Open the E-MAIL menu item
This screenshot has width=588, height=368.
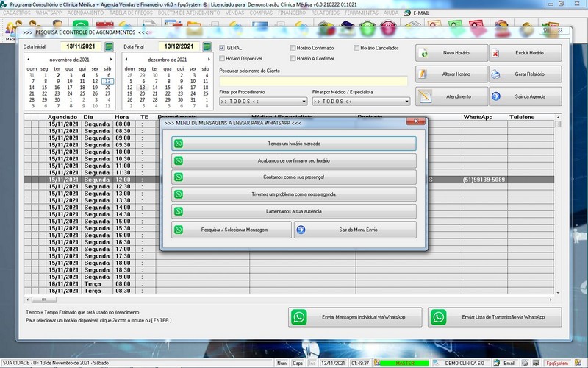417,13
